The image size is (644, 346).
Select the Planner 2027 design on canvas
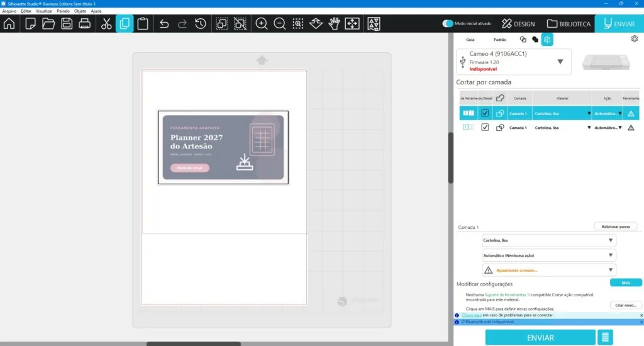[223, 148]
